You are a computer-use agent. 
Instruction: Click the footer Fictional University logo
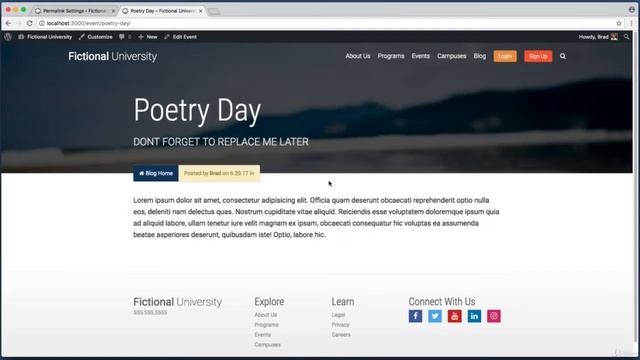click(178, 302)
